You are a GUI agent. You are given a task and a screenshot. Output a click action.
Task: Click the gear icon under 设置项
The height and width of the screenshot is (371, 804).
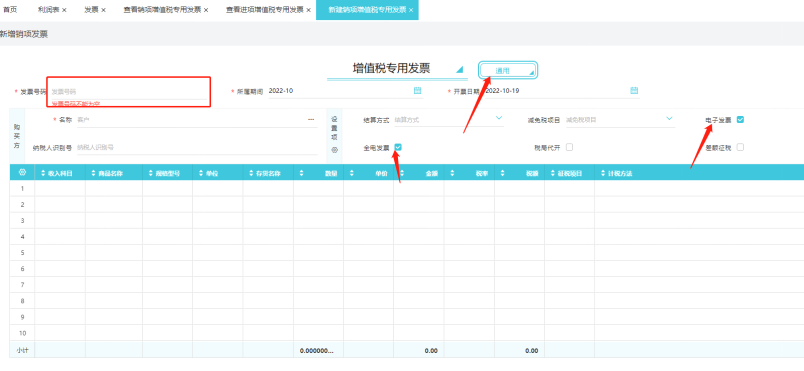point(334,150)
